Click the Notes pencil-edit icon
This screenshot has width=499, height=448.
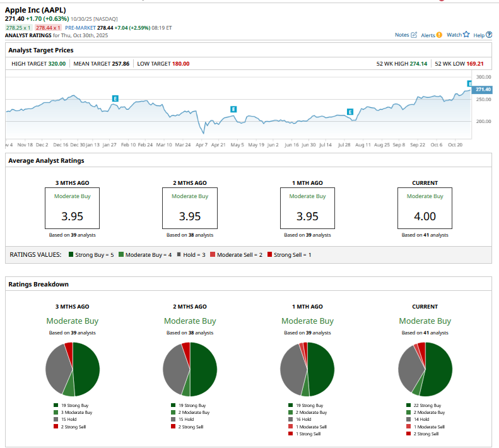[x=414, y=35]
